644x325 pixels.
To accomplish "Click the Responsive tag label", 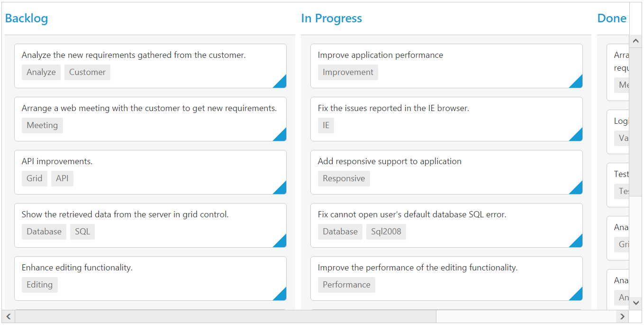I will 344,178.
